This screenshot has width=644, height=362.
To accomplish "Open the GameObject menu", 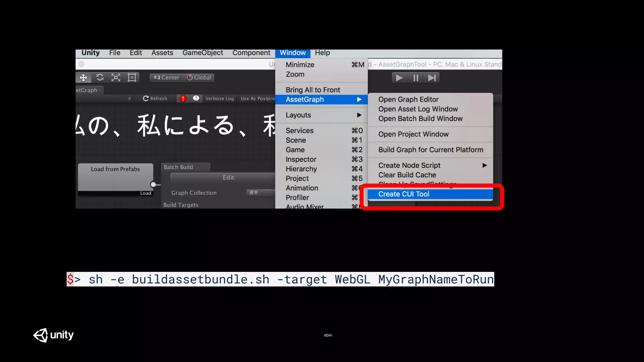I will click(x=203, y=53).
